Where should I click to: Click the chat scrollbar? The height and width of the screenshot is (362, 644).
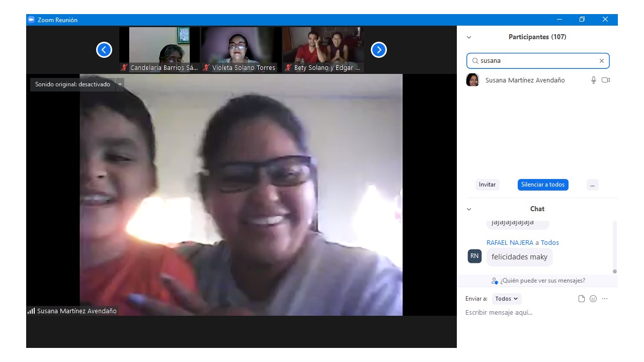(x=614, y=247)
